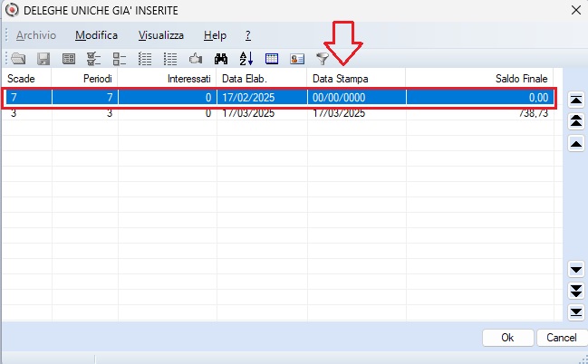Move down one row arrow button
This screenshot has height=364, width=588.
click(x=576, y=269)
